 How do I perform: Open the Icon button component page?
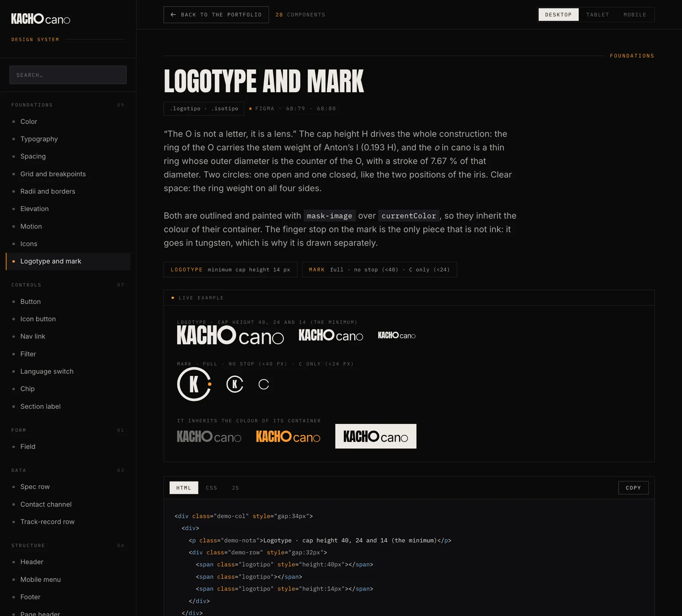point(68,319)
